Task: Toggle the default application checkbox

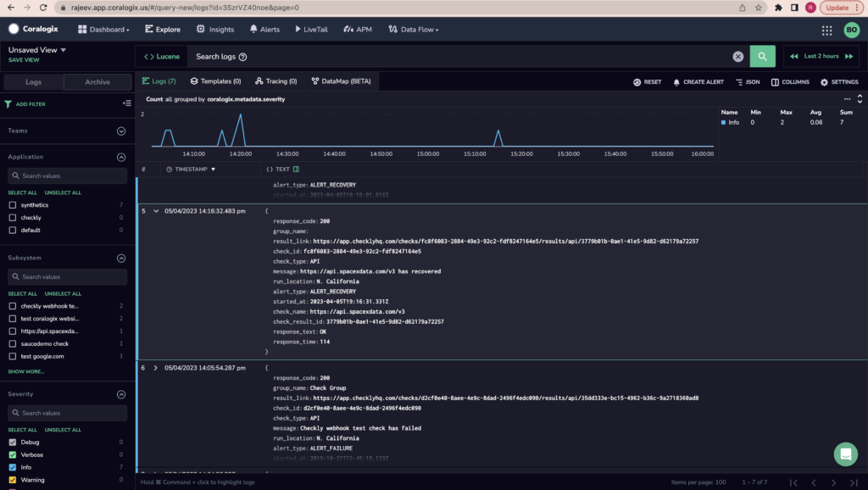Action: 12,231
